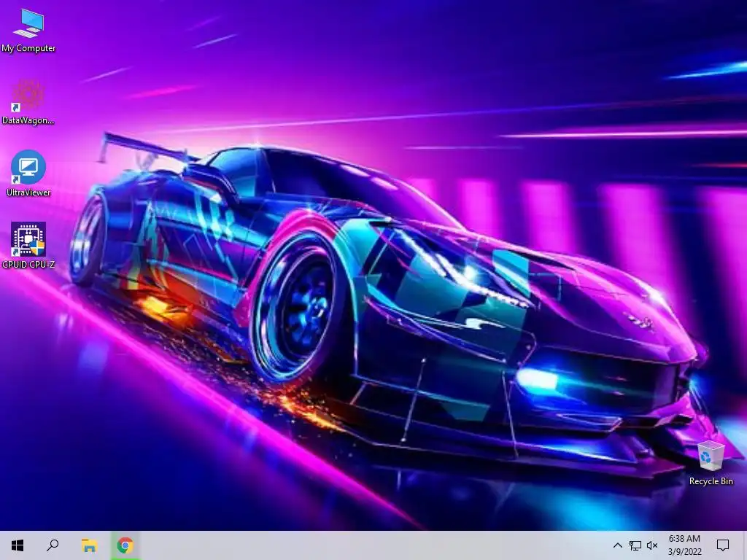Switch to Google Chrome on taskbar
Image resolution: width=747 pixels, height=560 pixels.
(x=125, y=545)
